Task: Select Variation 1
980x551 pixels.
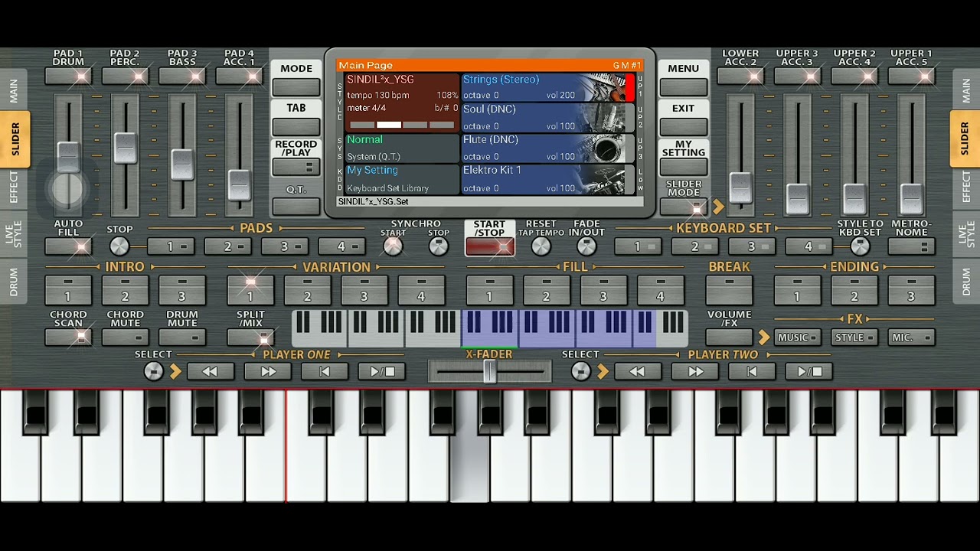Action: [250, 291]
